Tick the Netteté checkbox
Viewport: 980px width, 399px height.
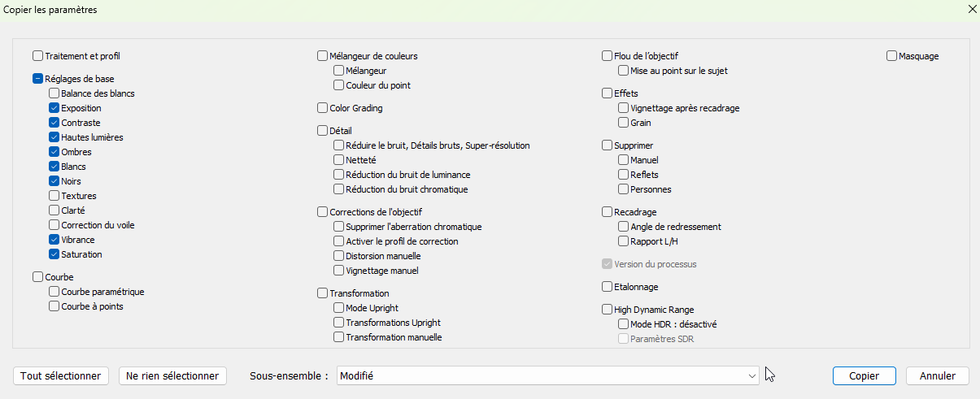tap(338, 160)
